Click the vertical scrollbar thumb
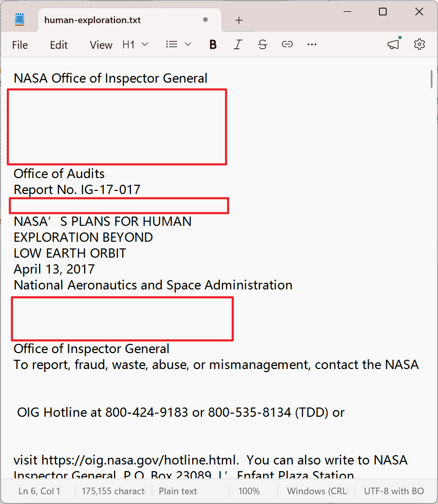Screen dimensions: 438x504 click(431, 79)
